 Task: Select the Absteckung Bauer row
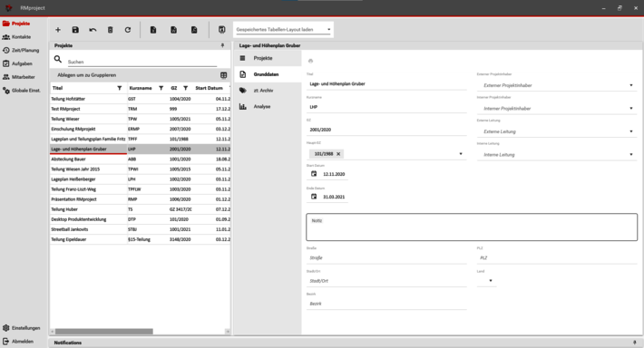click(x=140, y=159)
